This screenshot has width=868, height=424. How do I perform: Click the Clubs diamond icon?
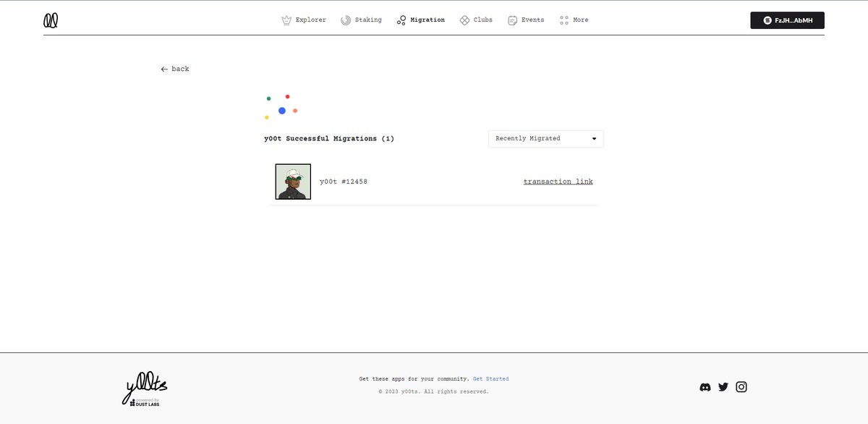click(464, 20)
